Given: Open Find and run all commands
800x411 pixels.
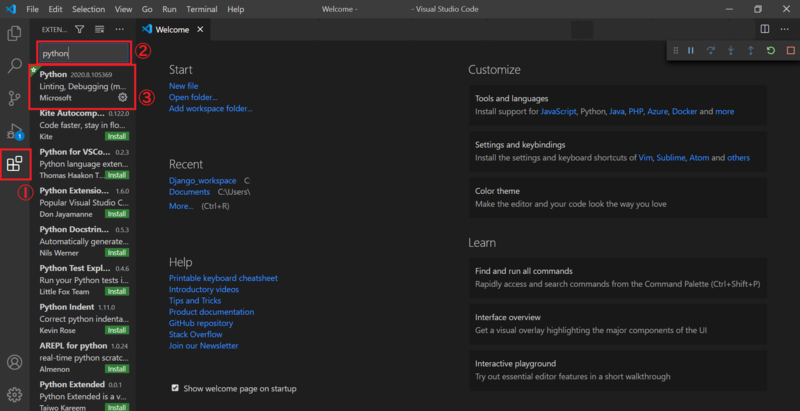Looking at the screenshot, I should tap(618, 277).
